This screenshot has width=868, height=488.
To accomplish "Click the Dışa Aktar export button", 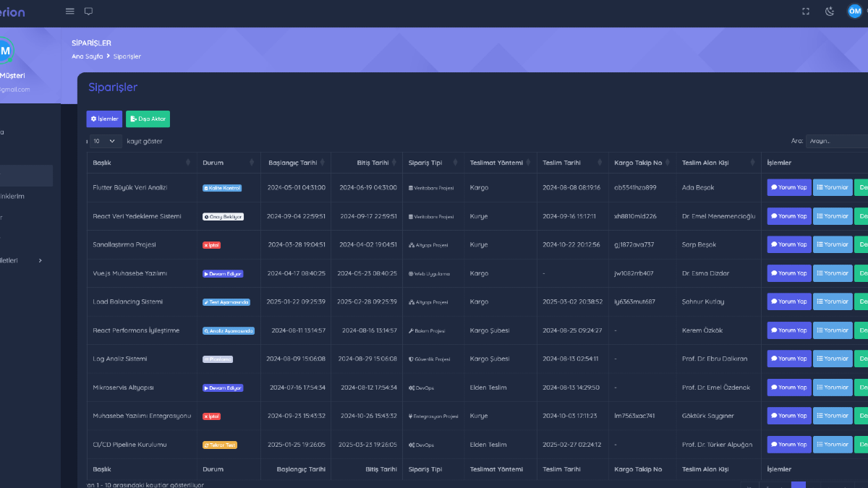I will pos(148,119).
